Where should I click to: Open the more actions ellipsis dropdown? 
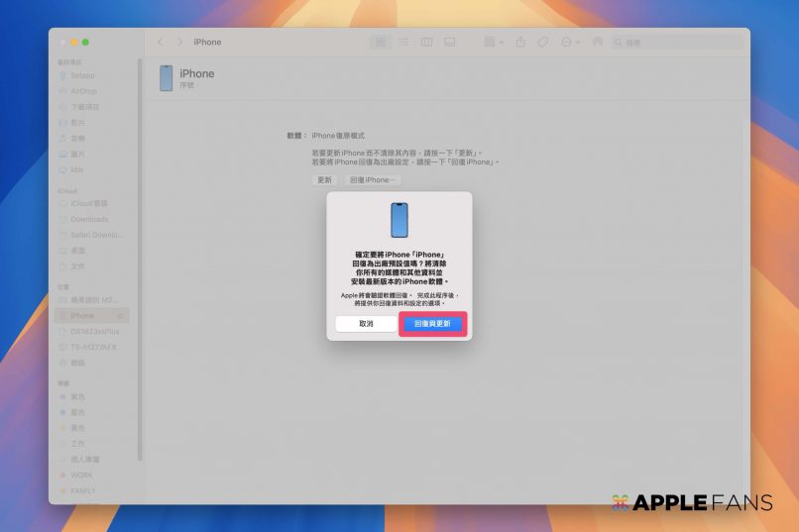570,43
